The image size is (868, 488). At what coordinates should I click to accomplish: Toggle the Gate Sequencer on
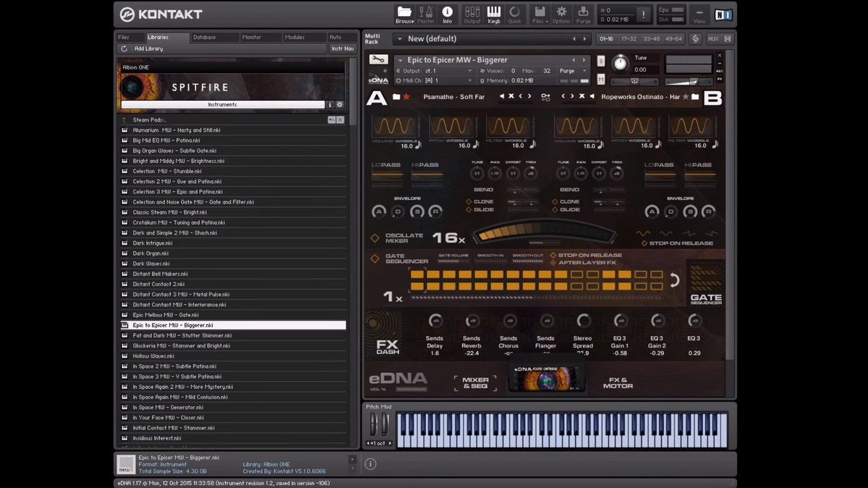[x=375, y=258]
